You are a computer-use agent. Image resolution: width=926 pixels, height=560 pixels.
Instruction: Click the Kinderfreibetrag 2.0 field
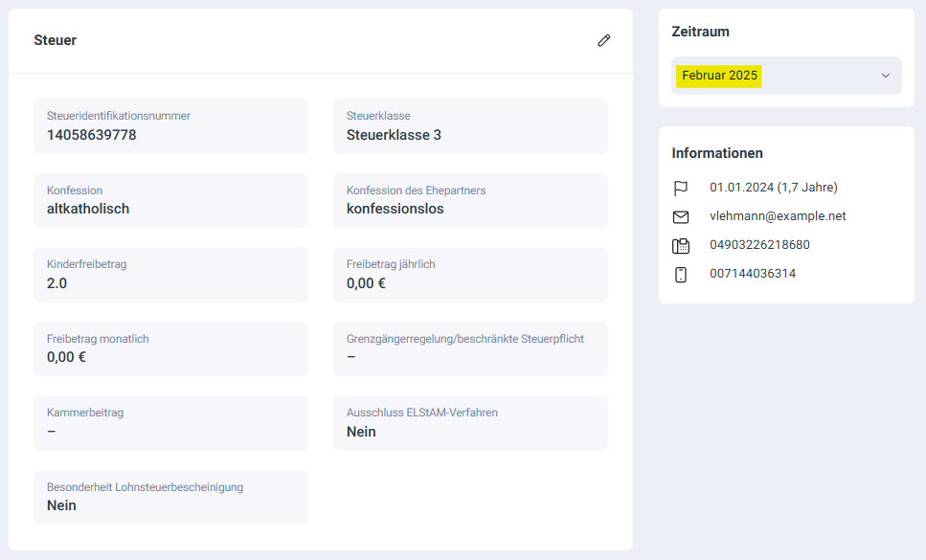170,275
